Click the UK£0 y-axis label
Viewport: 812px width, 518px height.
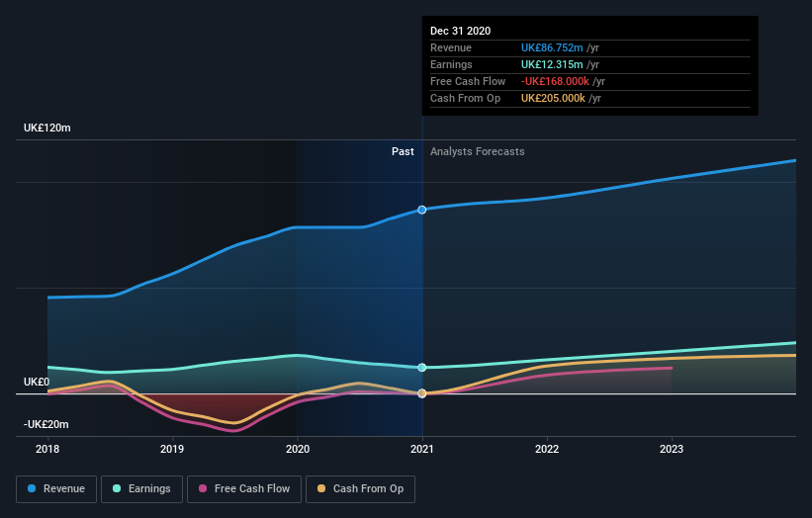click(37, 382)
